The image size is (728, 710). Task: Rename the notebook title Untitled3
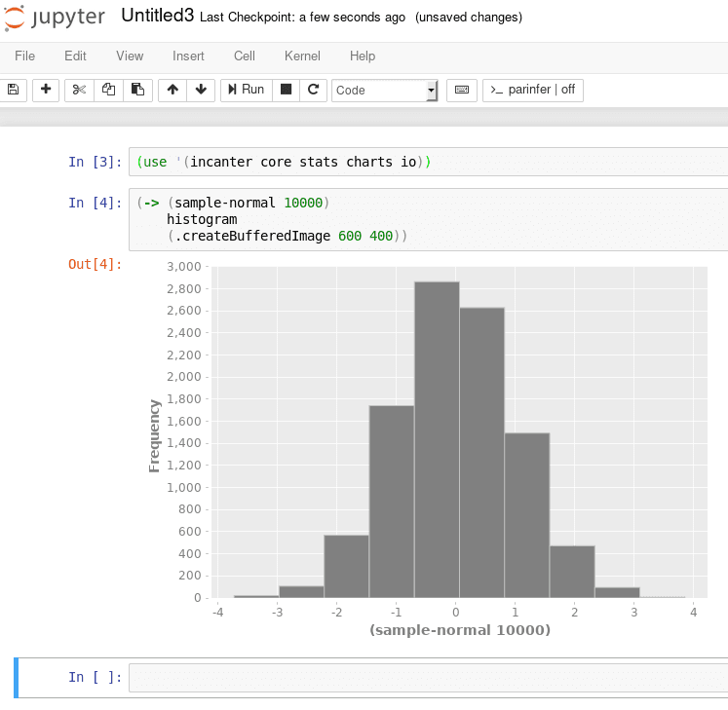[x=158, y=16]
